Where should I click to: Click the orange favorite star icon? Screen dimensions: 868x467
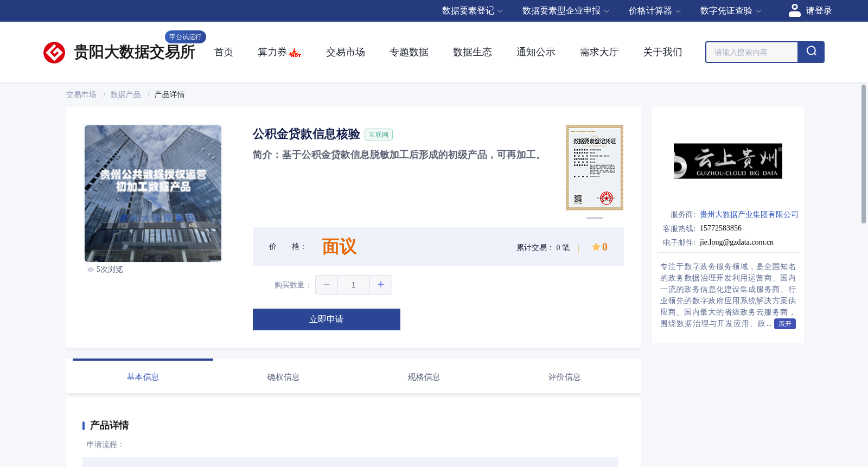tap(596, 247)
